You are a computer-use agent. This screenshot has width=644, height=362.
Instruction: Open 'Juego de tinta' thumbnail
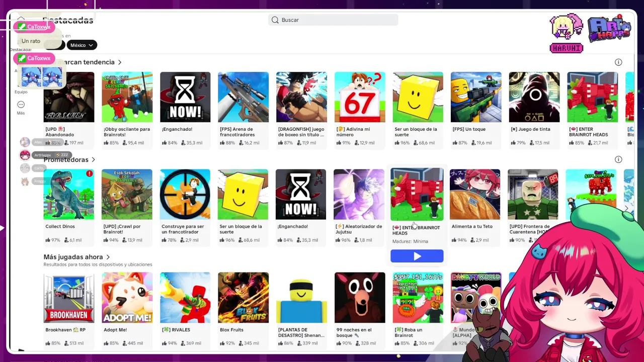pyautogui.click(x=534, y=97)
